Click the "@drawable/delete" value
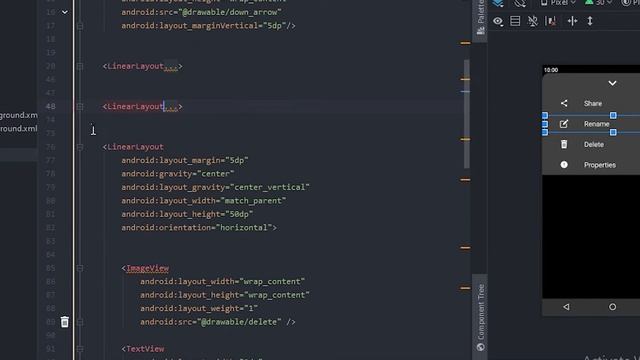Viewport: 640px width, 360px height. 239,322
